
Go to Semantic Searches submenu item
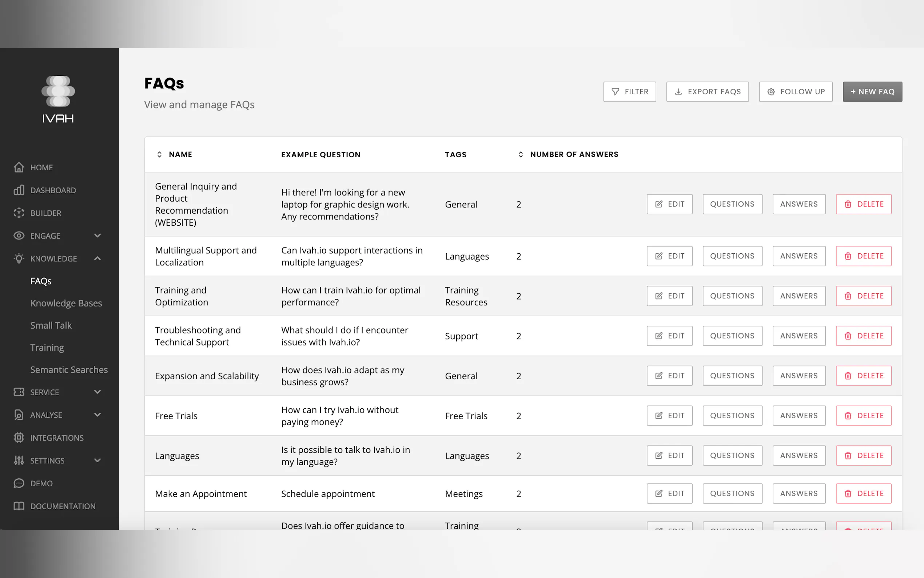point(69,370)
